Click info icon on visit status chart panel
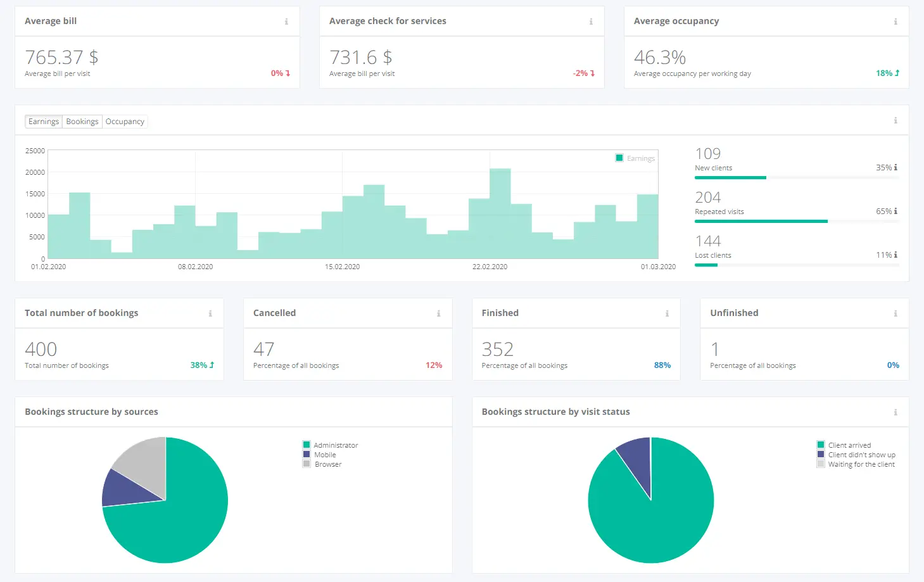This screenshot has width=924, height=582. tap(896, 412)
